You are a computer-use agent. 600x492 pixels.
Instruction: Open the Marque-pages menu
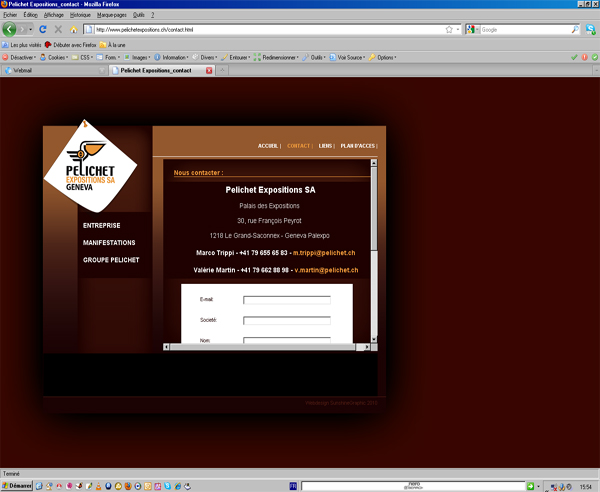(112, 15)
